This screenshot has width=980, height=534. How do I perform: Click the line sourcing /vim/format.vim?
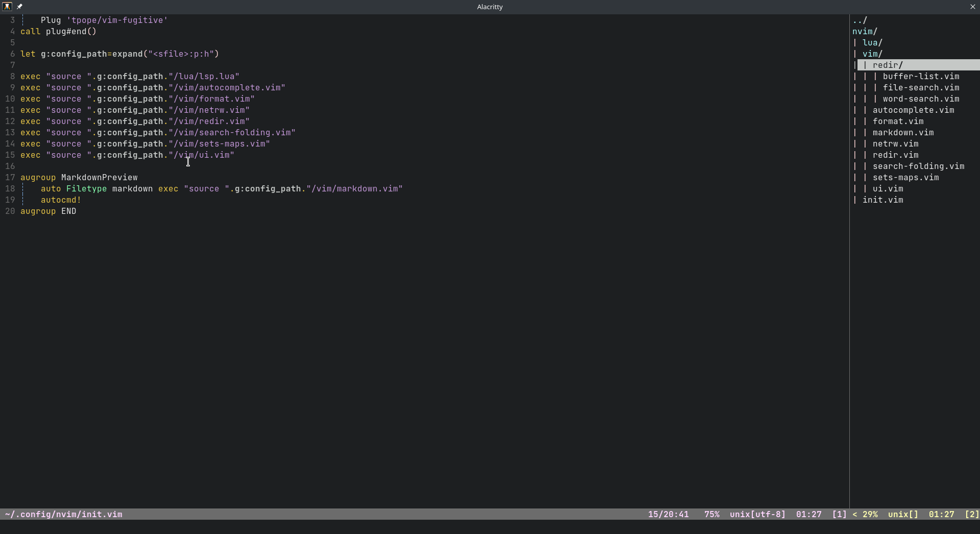click(137, 99)
